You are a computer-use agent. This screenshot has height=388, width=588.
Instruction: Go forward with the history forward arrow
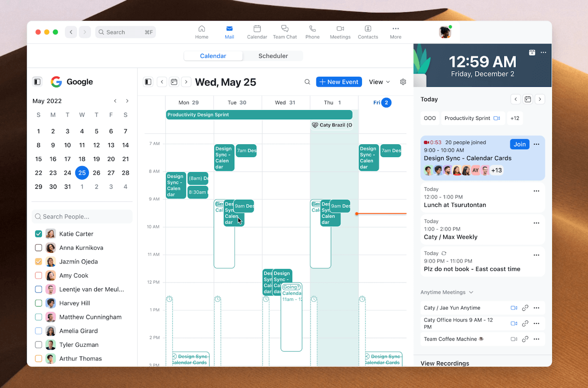coord(85,32)
